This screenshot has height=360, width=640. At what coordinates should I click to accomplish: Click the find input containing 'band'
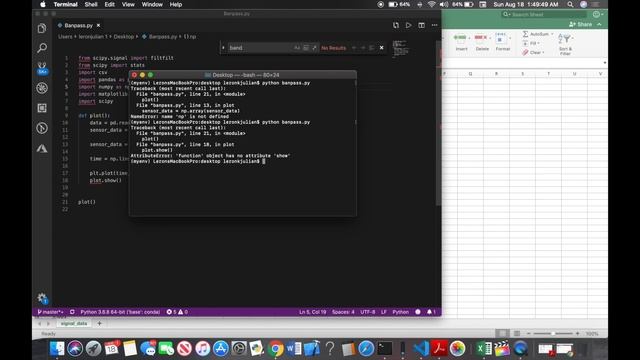point(260,48)
